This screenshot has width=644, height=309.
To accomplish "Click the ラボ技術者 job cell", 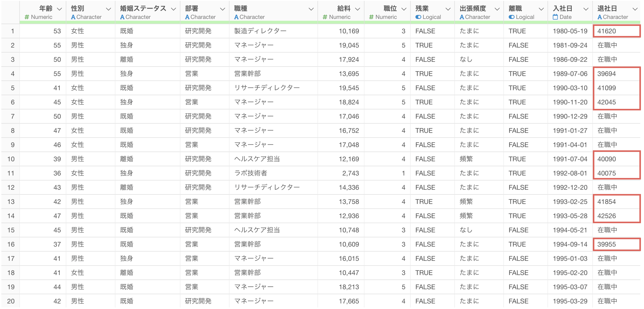I will [x=273, y=173].
